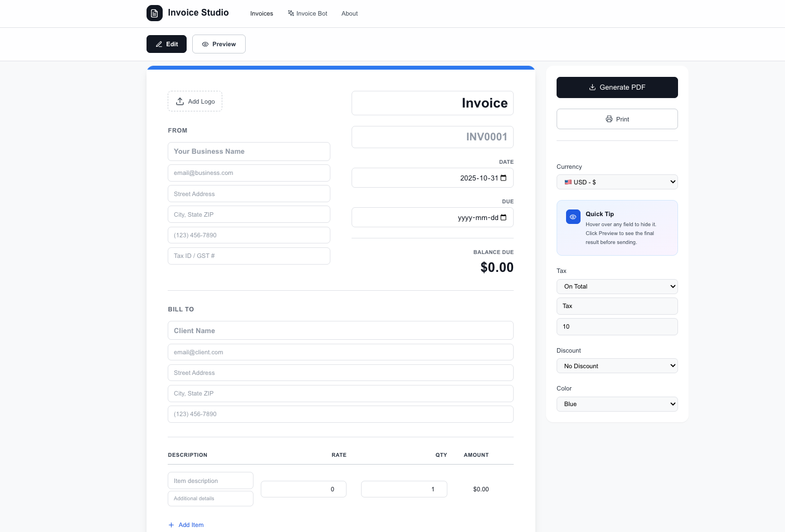Image resolution: width=785 pixels, height=532 pixels.
Task: Click the Add Item link
Action: point(191,525)
